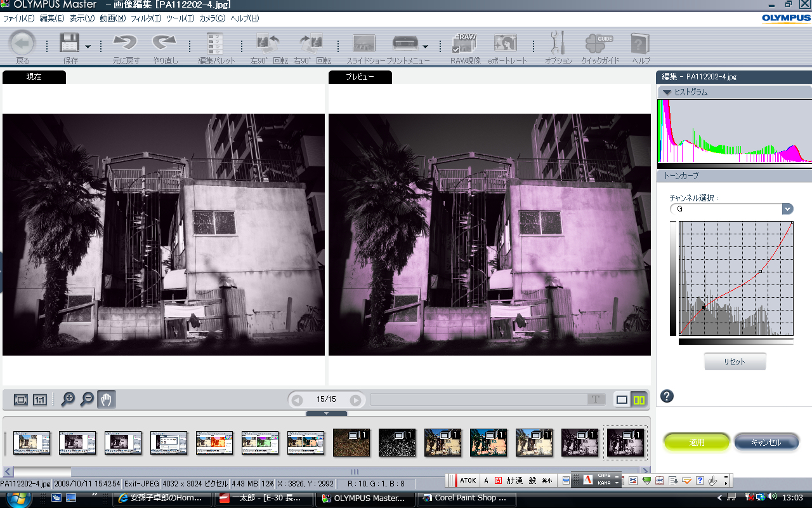Image resolution: width=812 pixels, height=508 pixels.
Task: Rotate image right 90° (右90°回転)
Action: tap(311, 43)
